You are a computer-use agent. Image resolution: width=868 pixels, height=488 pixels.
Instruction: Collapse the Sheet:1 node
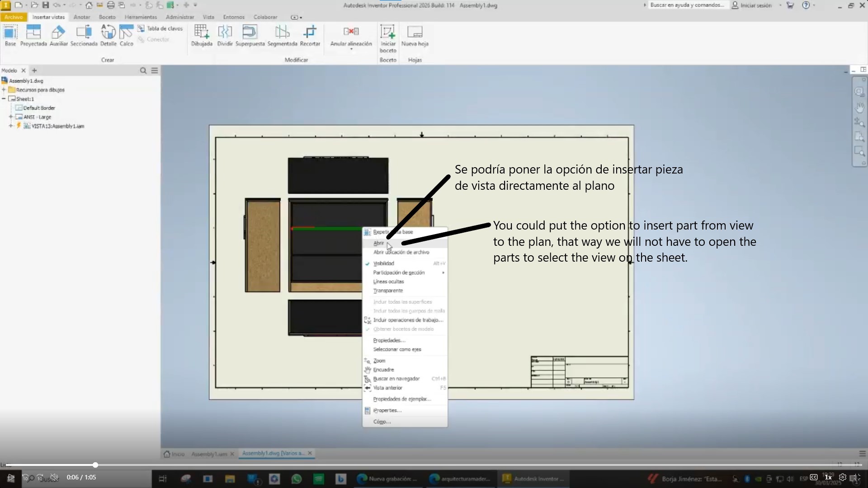point(4,99)
